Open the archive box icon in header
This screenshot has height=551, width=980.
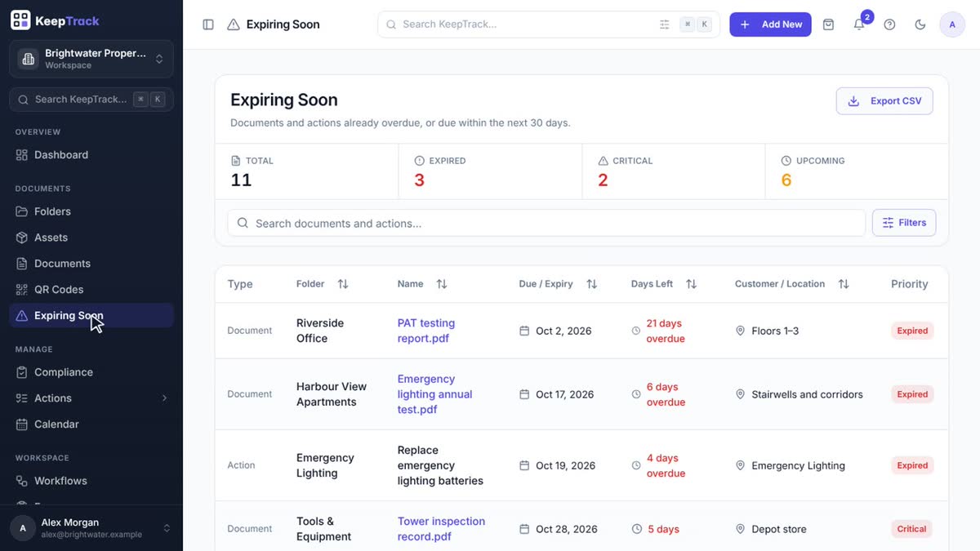pos(828,24)
